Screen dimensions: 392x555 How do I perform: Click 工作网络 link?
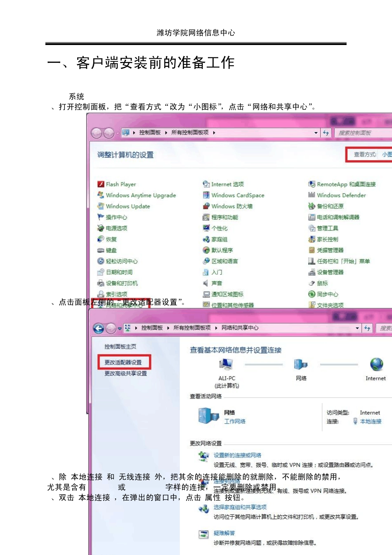pyautogui.click(x=235, y=422)
